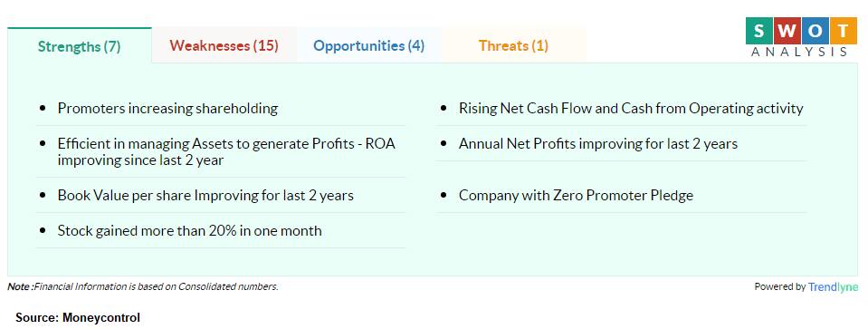Click 'Annual Net Profits improving' item
This screenshot has width=868, height=329.
pyautogui.click(x=598, y=143)
